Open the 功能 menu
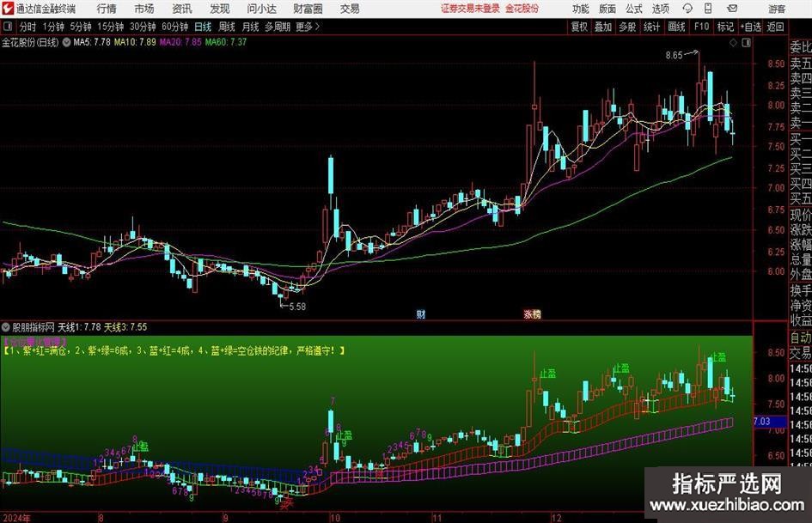 pyautogui.click(x=581, y=9)
